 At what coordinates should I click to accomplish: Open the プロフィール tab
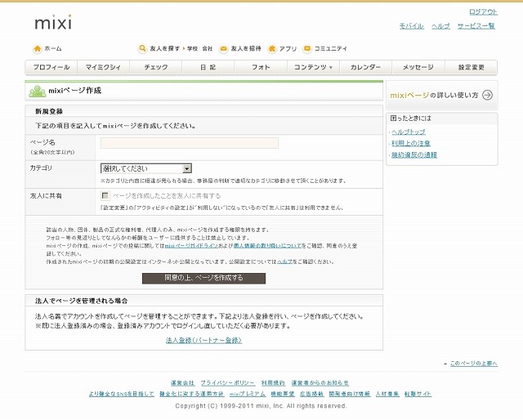(51, 67)
